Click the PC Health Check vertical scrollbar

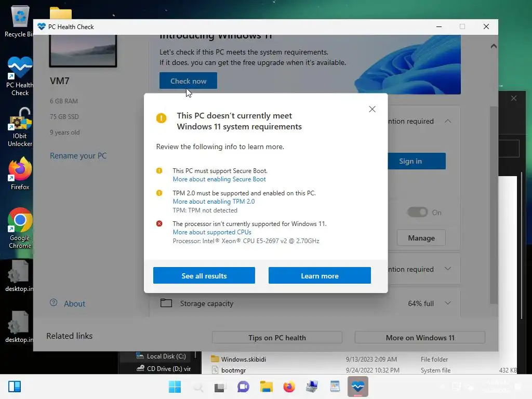494,205
